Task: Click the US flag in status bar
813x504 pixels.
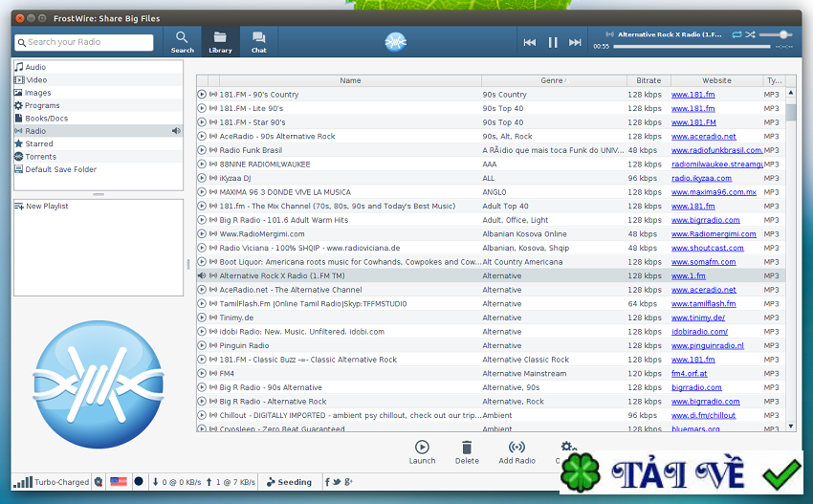Action: 119,482
